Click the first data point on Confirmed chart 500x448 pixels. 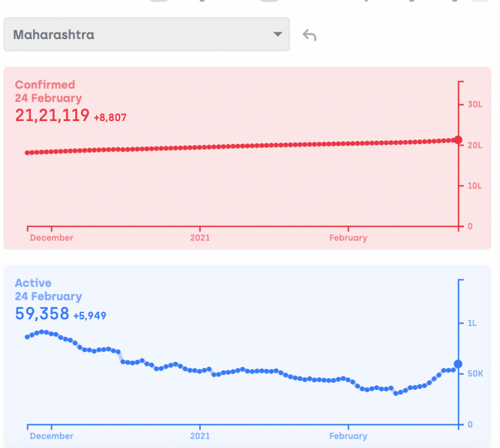[x=27, y=153]
